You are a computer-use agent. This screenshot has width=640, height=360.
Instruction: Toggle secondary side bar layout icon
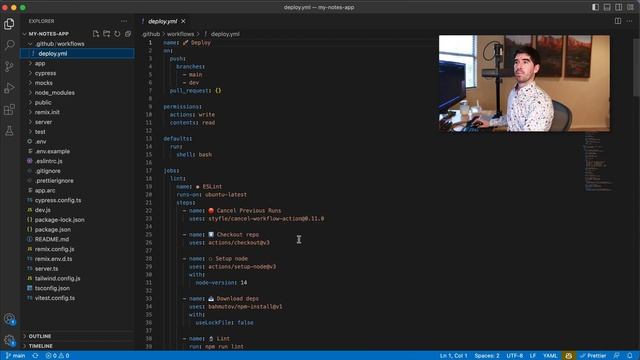[619, 7]
